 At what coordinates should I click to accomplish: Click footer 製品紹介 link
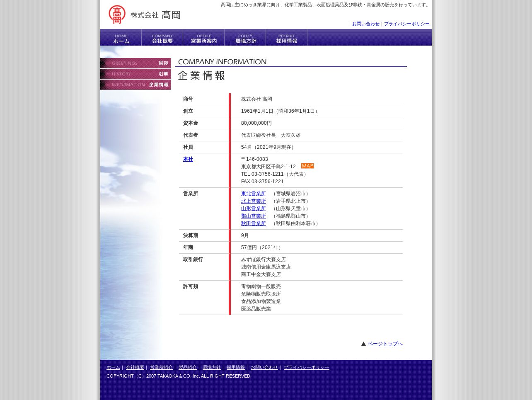click(x=188, y=368)
